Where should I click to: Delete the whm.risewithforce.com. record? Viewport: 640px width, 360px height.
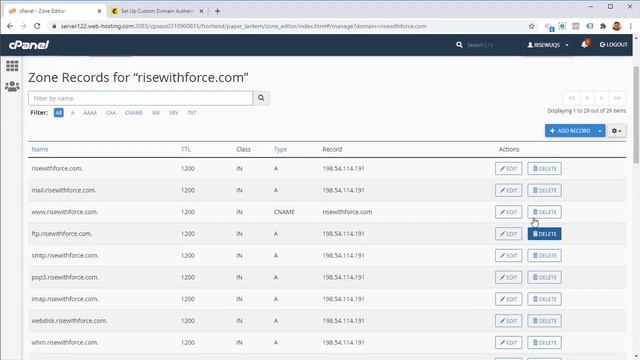point(544,342)
